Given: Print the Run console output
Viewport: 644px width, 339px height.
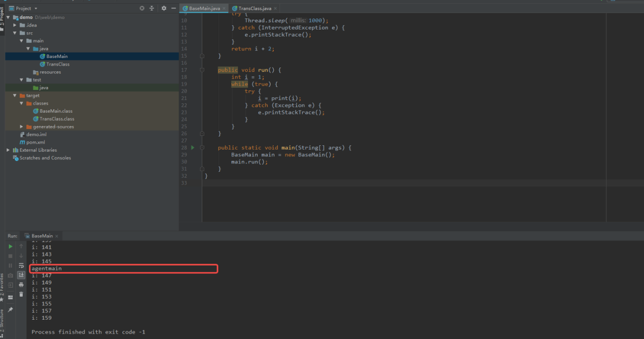Looking at the screenshot, I should pos(21,285).
